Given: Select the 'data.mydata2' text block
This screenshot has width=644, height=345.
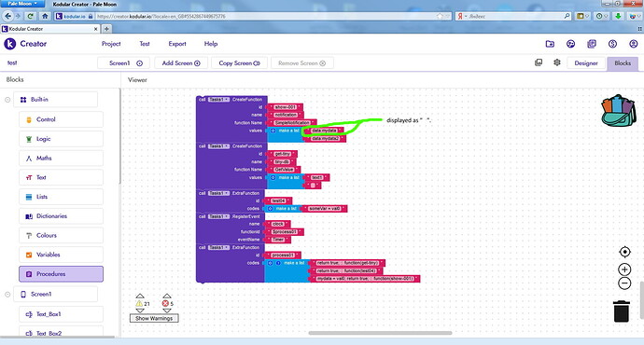Looking at the screenshot, I should pyautogui.click(x=326, y=138).
